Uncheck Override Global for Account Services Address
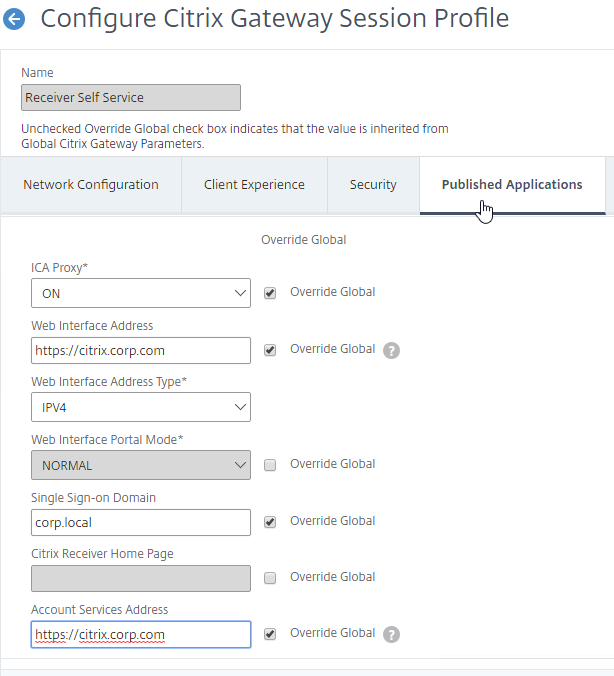Viewport: 614px width, 676px height. pyautogui.click(x=270, y=634)
